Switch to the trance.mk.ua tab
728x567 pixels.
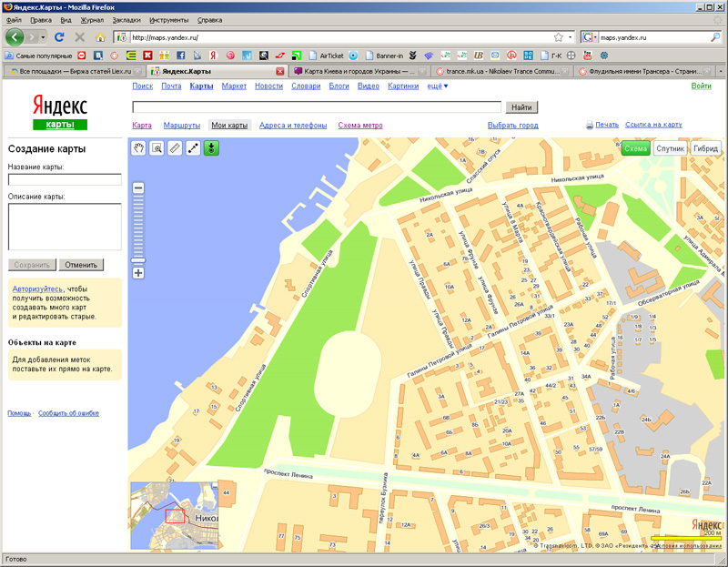click(502, 71)
